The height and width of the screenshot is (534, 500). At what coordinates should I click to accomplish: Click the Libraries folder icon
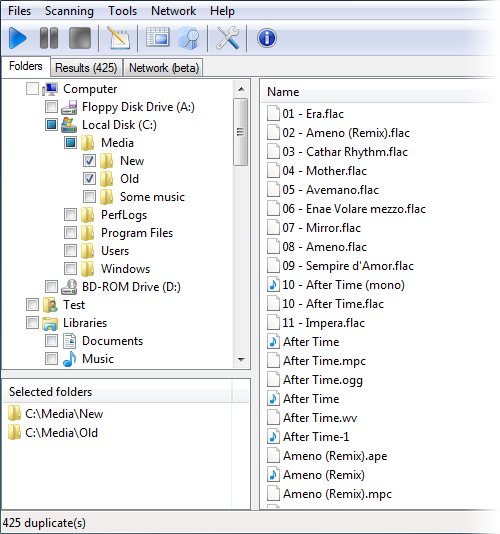click(x=50, y=323)
